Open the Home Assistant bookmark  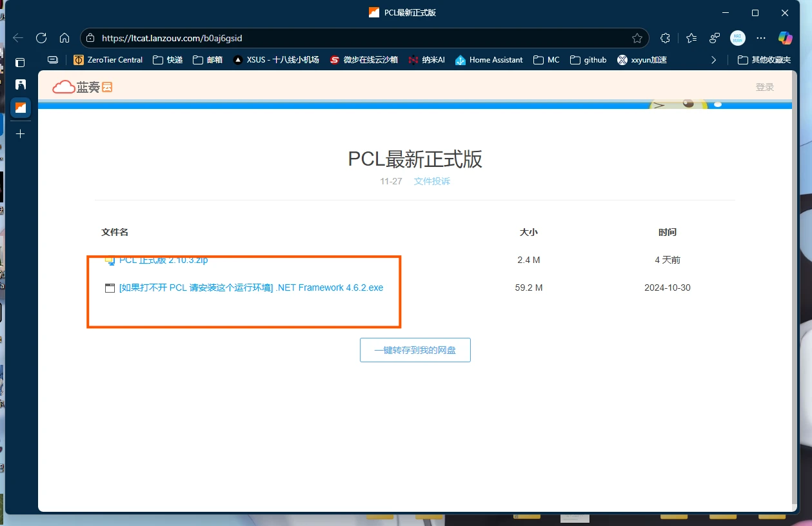[489, 60]
